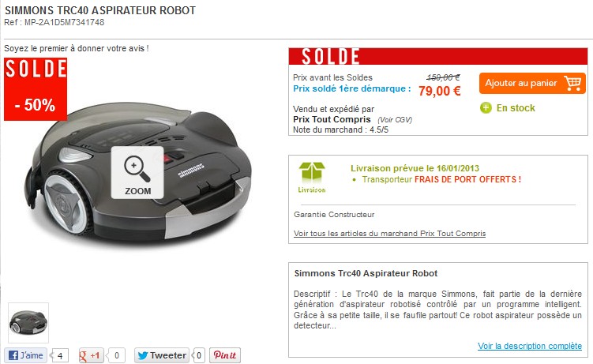Click the Google +1 count bubble

coord(116,355)
